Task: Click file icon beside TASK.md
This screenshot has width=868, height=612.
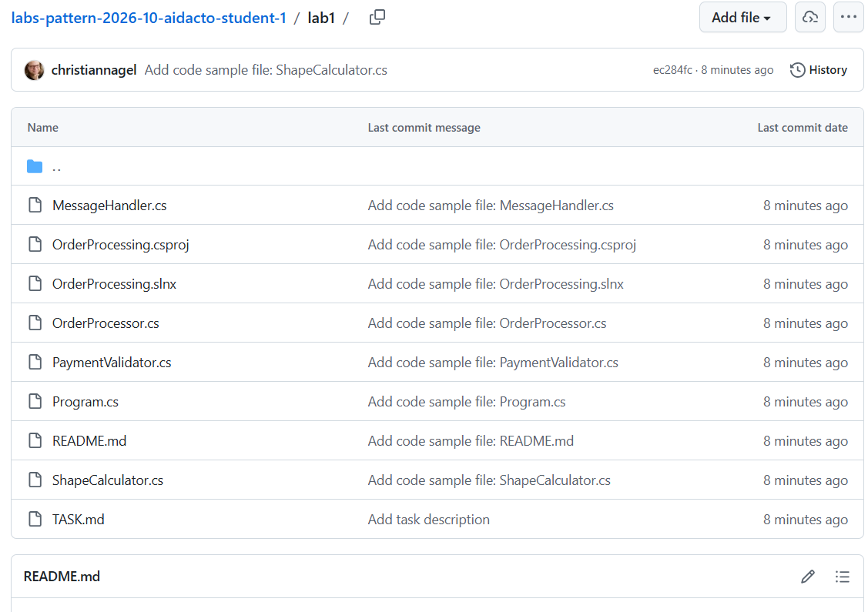Action: tap(35, 519)
